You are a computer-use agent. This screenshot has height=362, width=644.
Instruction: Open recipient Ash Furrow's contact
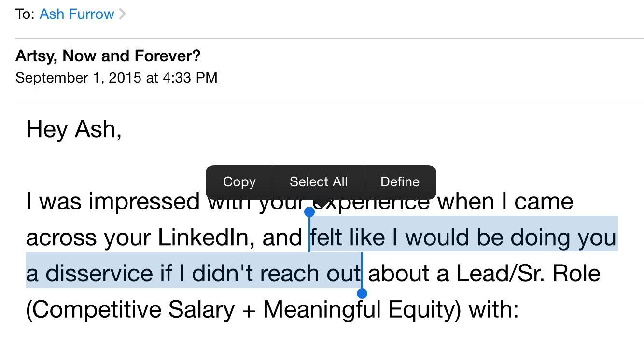(77, 14)
